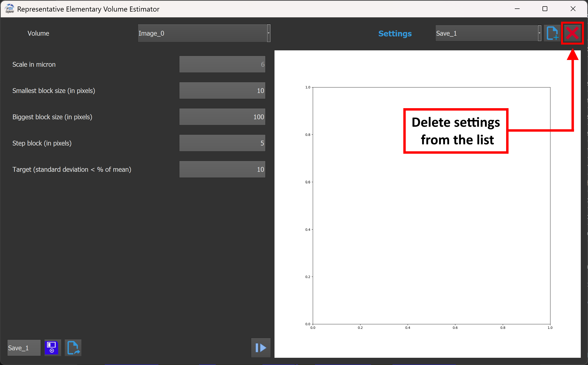Delete Save_1 settings with the red X icon
Viewport: 588px width, 365px height.
(572, 33)
